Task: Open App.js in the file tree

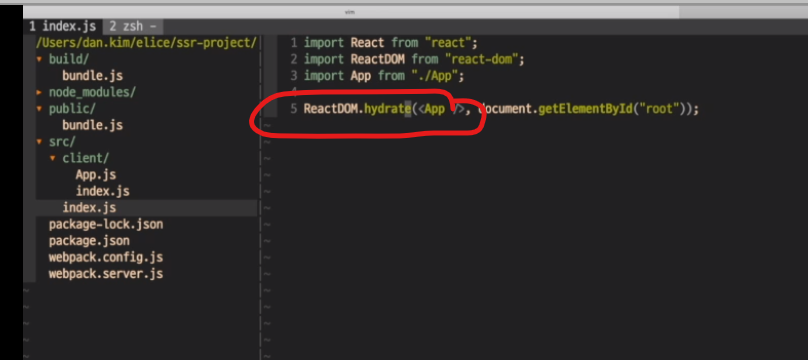Action: (x=95, y=175)
